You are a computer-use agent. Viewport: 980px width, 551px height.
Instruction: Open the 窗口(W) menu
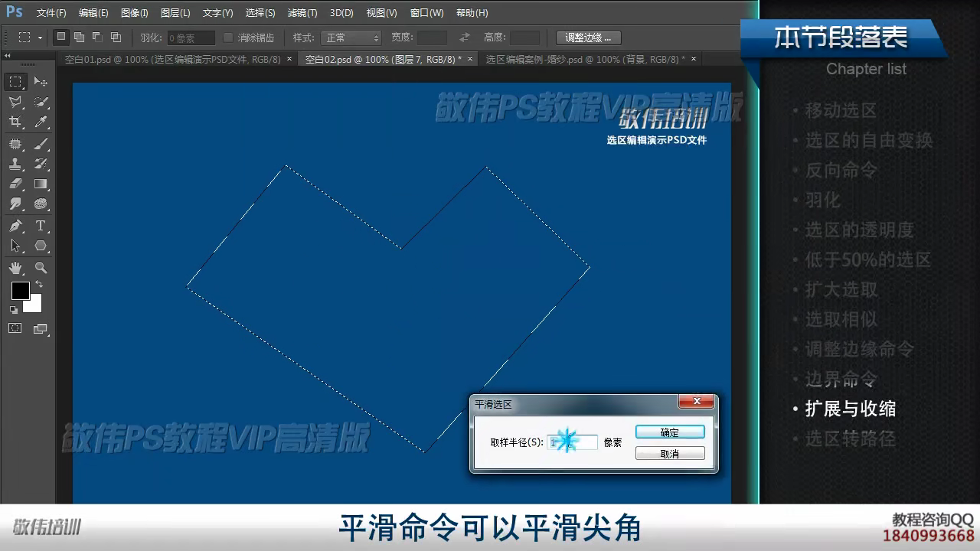[426, 13]
